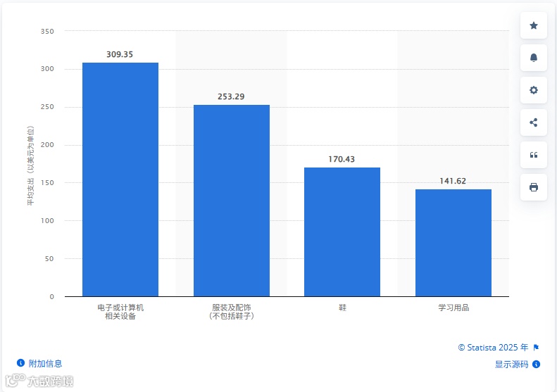Click the 253.29 value label
The image size is (557, 392).
pos(231,96)
